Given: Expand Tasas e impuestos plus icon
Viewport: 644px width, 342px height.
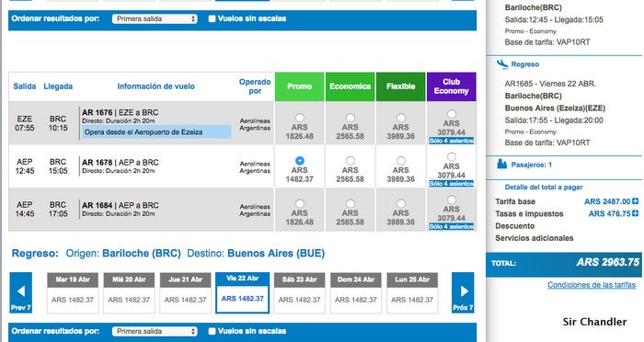Looking at the screenshot, I should pyautogui.click(x=636, y=213).
